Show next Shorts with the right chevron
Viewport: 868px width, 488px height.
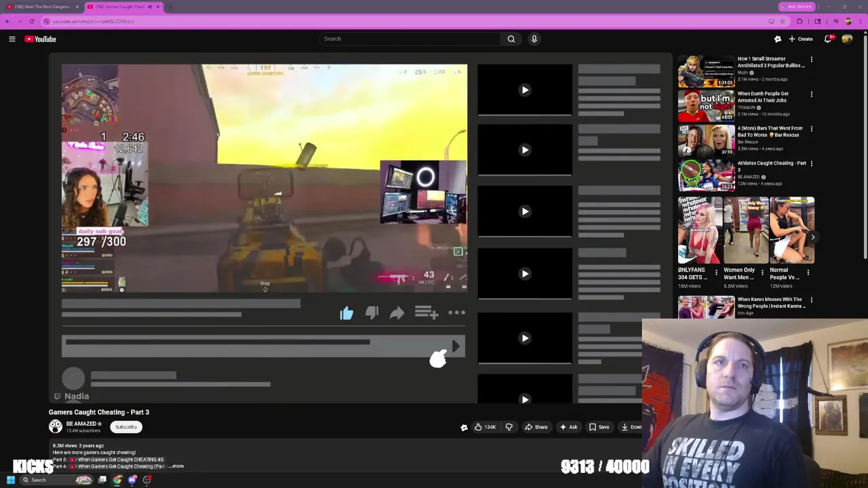812,237
